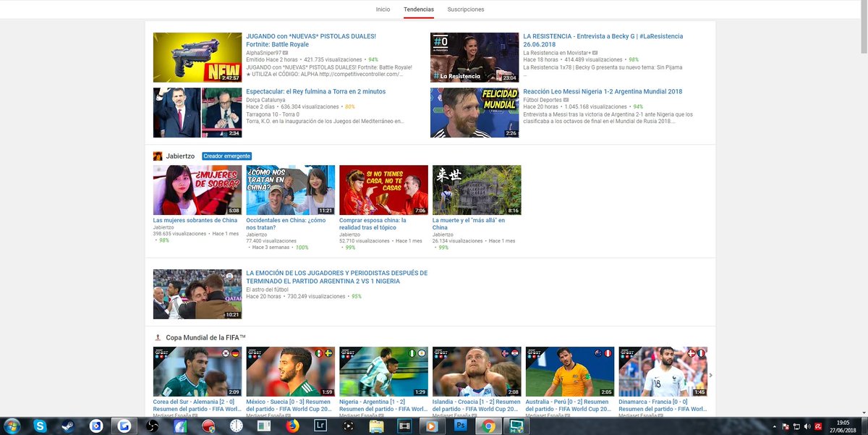Open 'Reacción Leo Messi Nigeria 1-2 Argentina' title
Image resolution: width=868 pixels, height=435 pixels.
(603, 92)
